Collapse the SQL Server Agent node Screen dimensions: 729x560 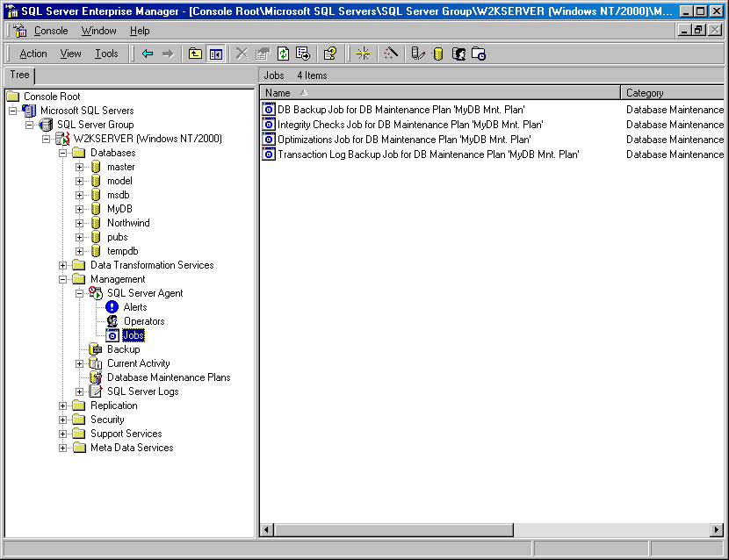point(80,293)
